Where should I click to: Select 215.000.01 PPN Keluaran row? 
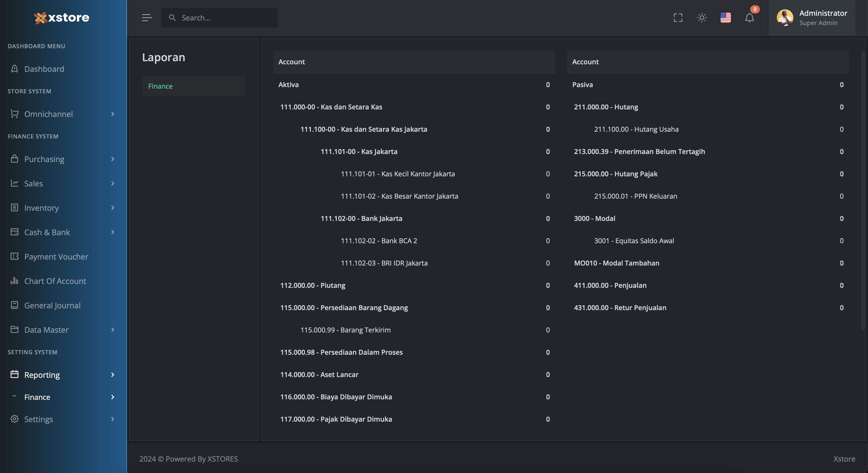tap(708, 196)
